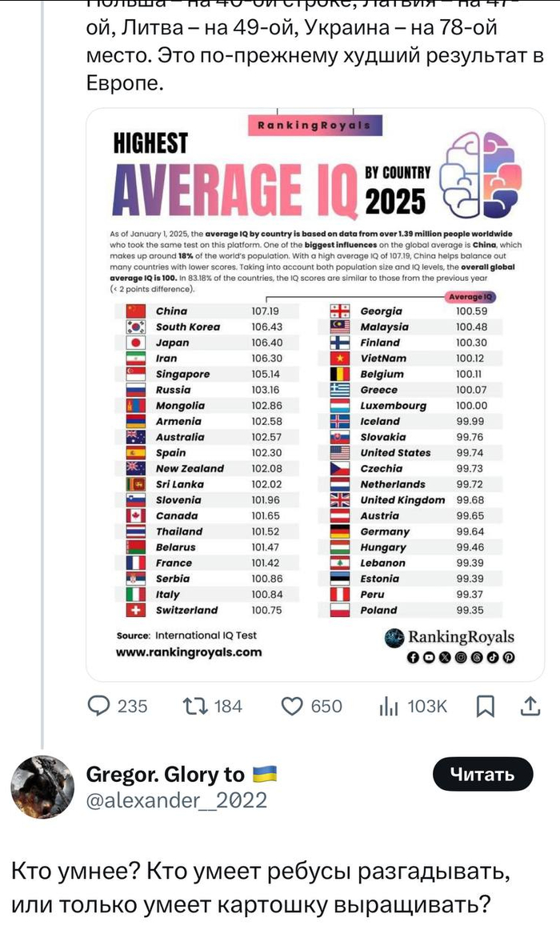Open the Gregor. Glory to display name

tap(165, 774)
